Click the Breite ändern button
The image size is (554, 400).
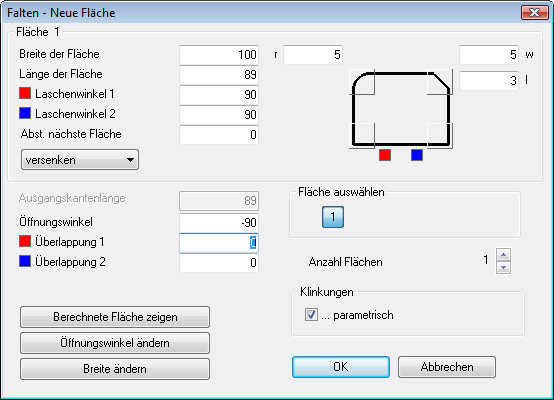[x=115, y=369]
